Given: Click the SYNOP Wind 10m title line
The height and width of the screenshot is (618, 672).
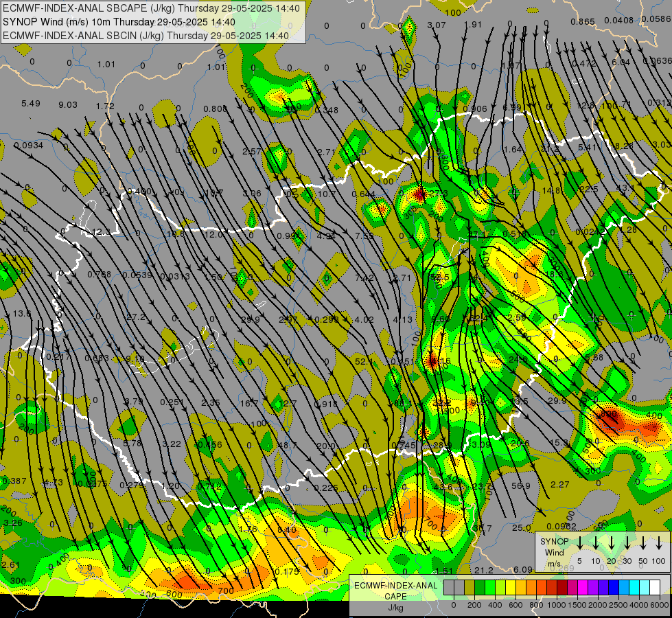Looking at the screenshot, I should click(x=119, y=22).
